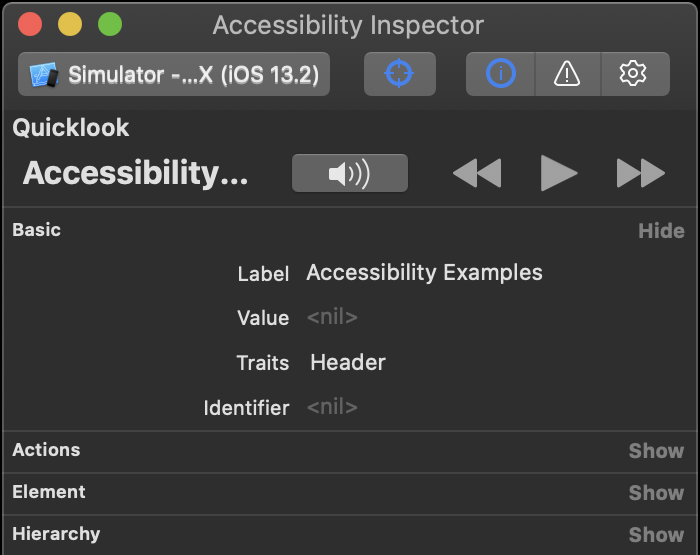The image size is (700, 555).
Task: Zoom the window with green button
Action: (110, 25)
